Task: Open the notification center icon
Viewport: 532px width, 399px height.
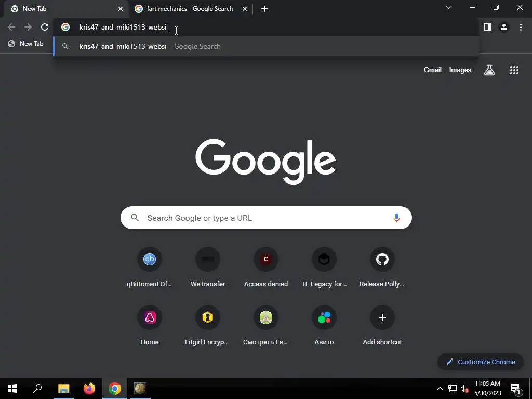Action: click(x=515, y=389)
